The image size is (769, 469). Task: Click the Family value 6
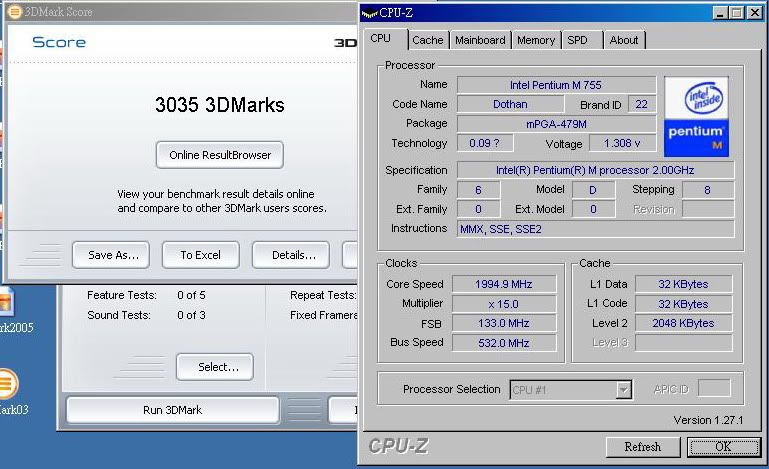click(479, 190)
